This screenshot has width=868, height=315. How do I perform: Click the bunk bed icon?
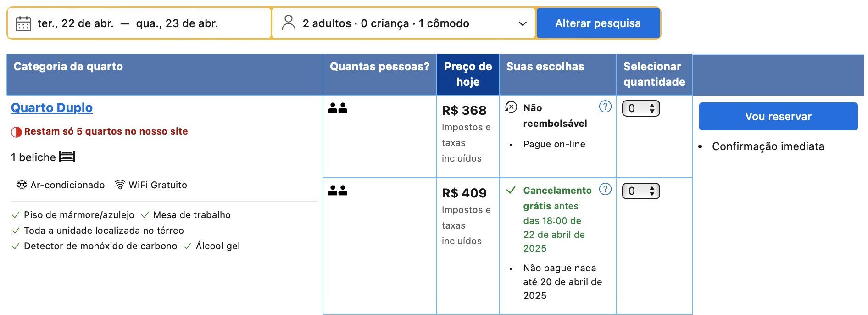67,157
